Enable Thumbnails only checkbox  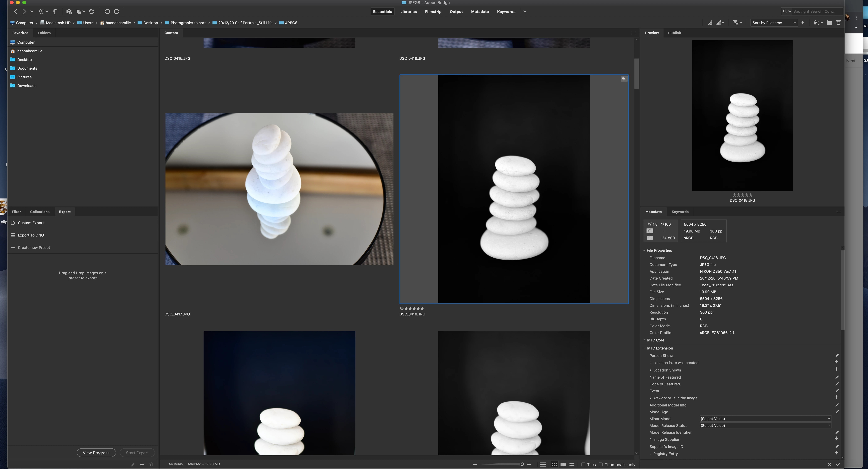[600, 464]
